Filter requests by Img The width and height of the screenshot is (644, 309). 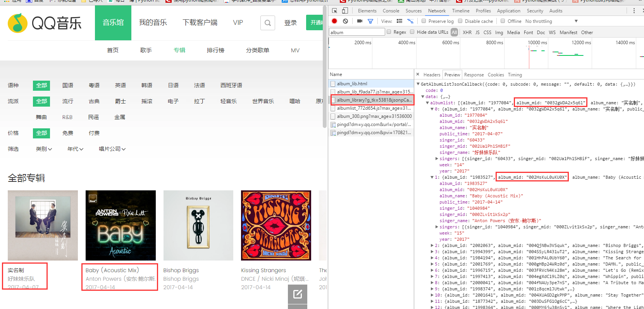click(x=499, y=33)
